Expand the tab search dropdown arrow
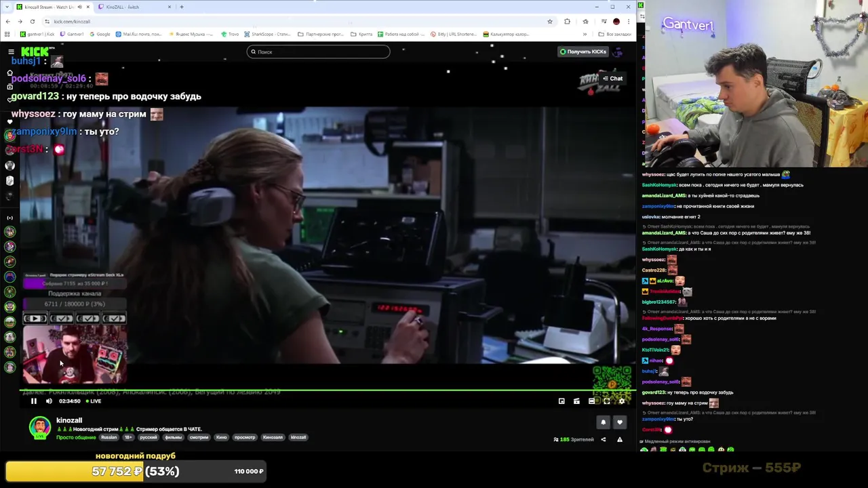Screen dimensions: 868x488 pyautogui.click(x=6, y=7)
